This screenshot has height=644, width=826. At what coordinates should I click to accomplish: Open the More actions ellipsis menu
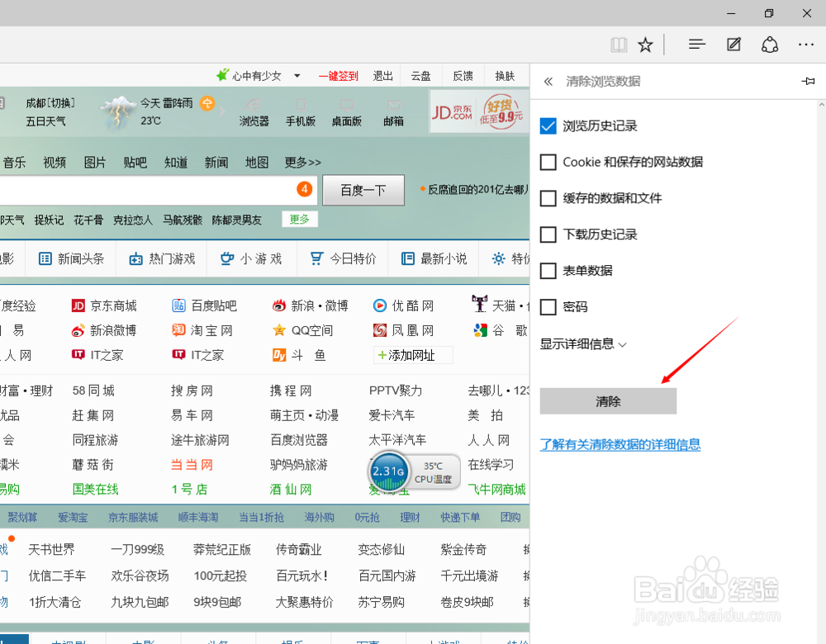[806, 45]
